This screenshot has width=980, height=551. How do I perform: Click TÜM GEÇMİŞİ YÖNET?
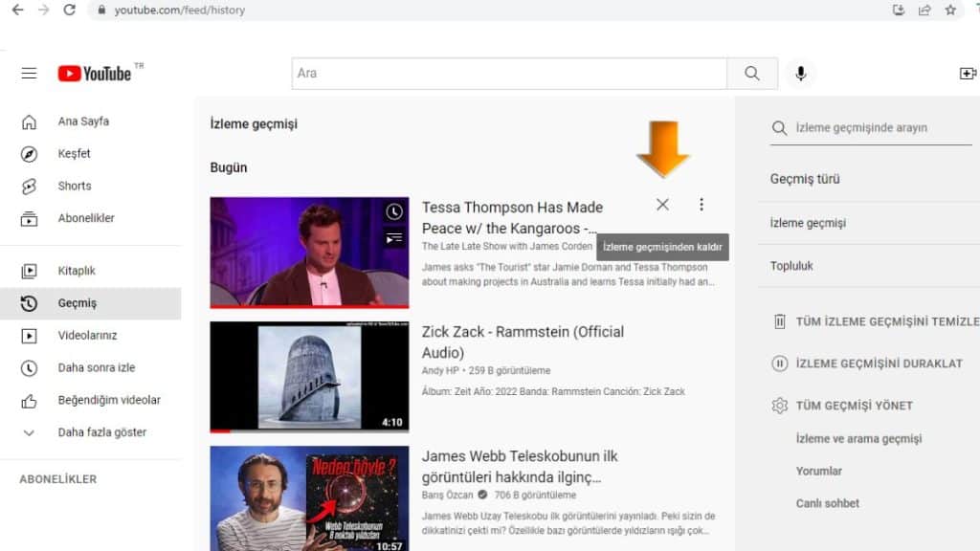coord(854,406)
